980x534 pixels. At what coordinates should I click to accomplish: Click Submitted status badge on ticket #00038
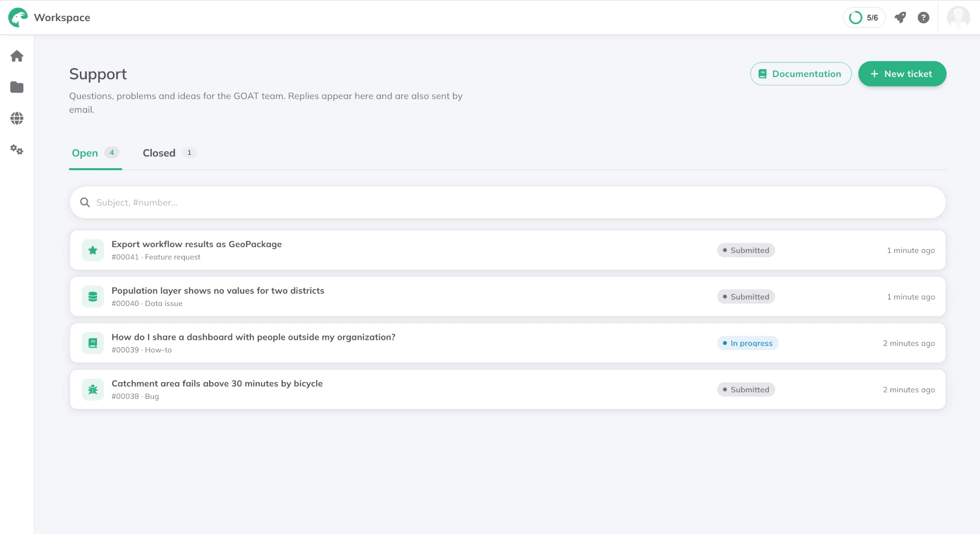click(746, 390)
